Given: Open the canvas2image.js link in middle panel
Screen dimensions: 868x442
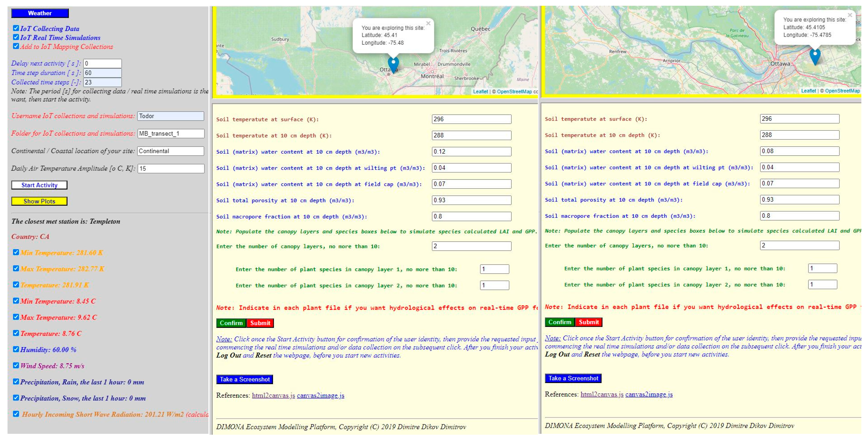Looking at the screenshot, I should pyautogui.click(x=320, y=396).
